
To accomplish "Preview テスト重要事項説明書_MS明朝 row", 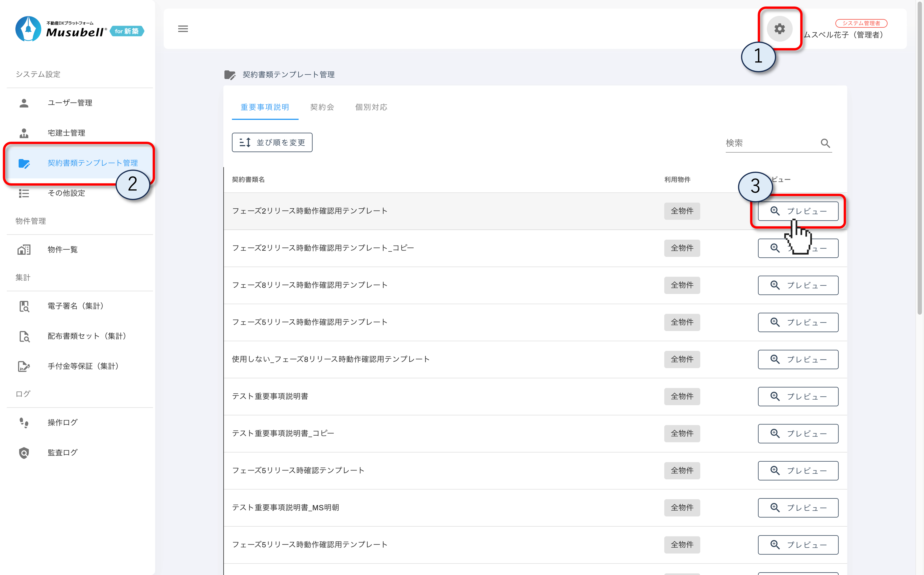I will [798, 508].
